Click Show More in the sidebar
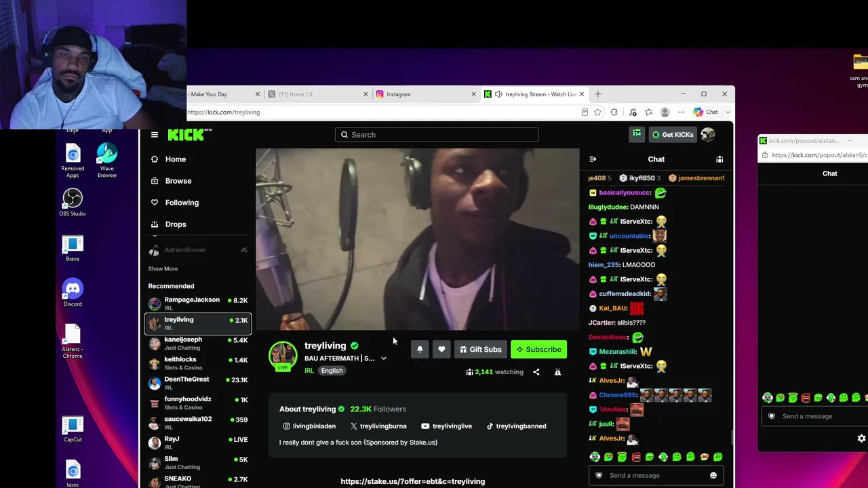The width and height of the screenshot is (868, 488). click(163, 268)
